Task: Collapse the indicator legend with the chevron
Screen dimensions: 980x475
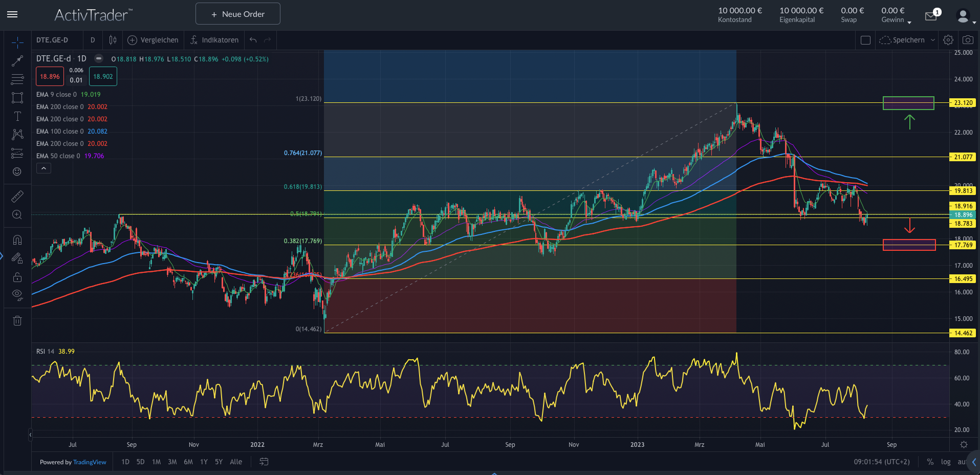Action: coord(43,168)
